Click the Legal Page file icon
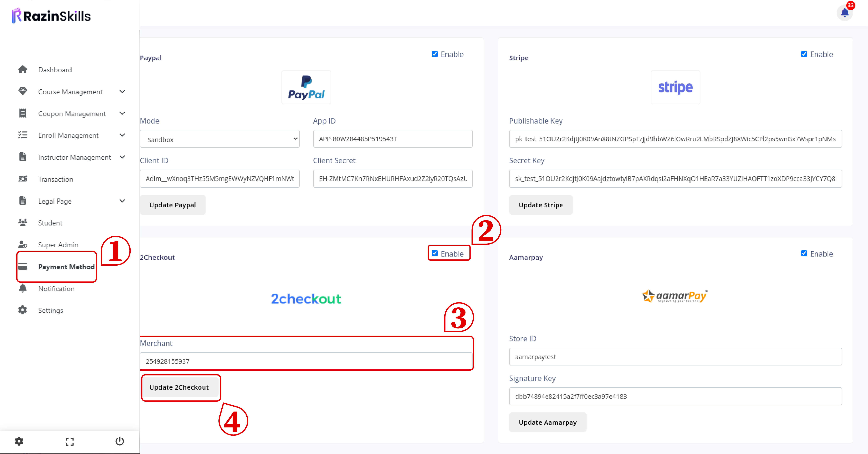The width and height of the screenshot is (868, 454). (23, 201)
